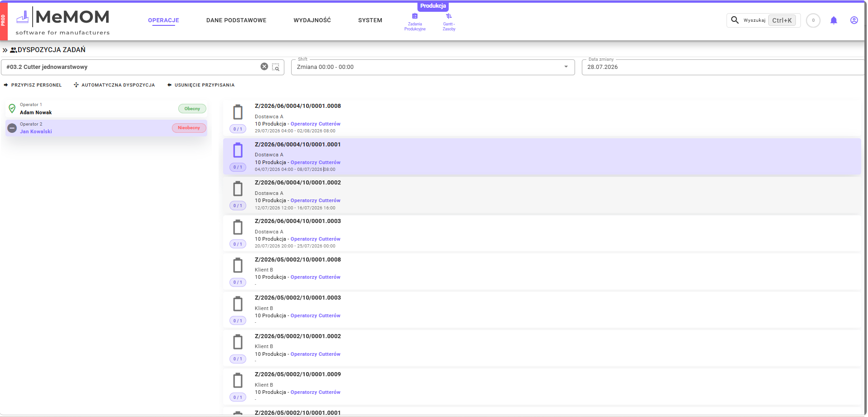Click clipboard icon of task 2026/05/0002/10/0001.0009

click(238, 380)
